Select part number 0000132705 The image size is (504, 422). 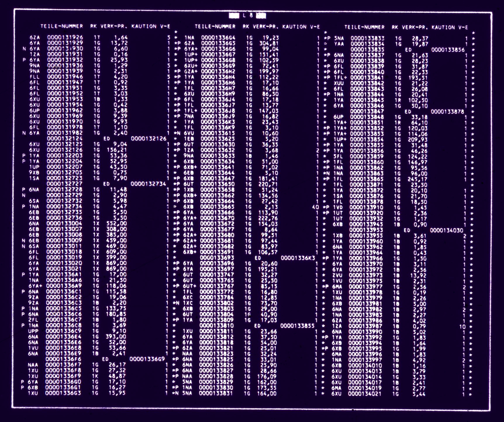pos(65,172)
